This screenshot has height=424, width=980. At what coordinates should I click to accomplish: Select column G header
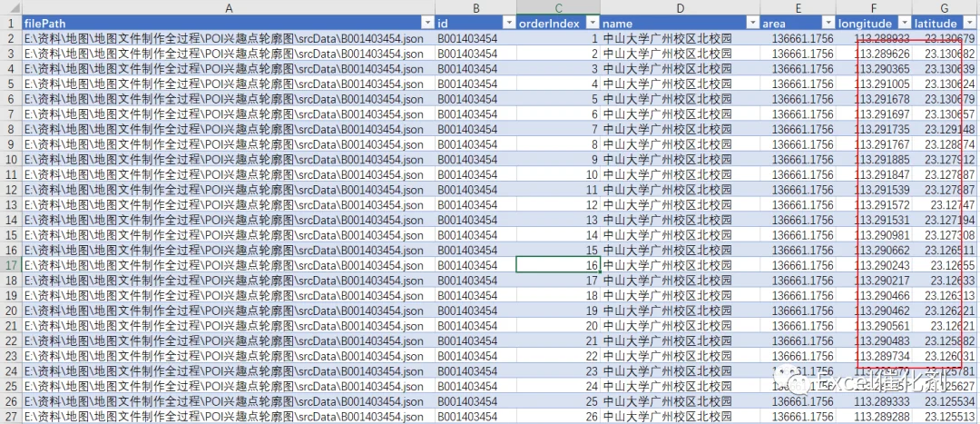(945, 7)
